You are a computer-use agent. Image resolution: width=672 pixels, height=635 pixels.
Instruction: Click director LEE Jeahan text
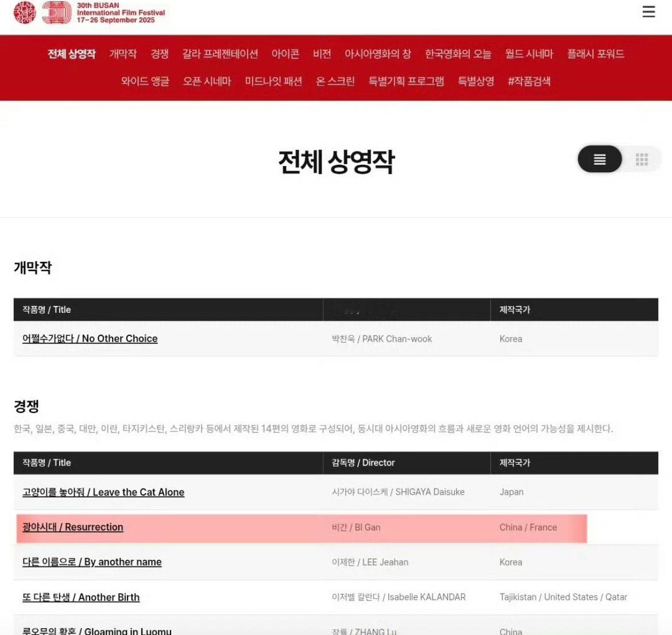point(370,562)
